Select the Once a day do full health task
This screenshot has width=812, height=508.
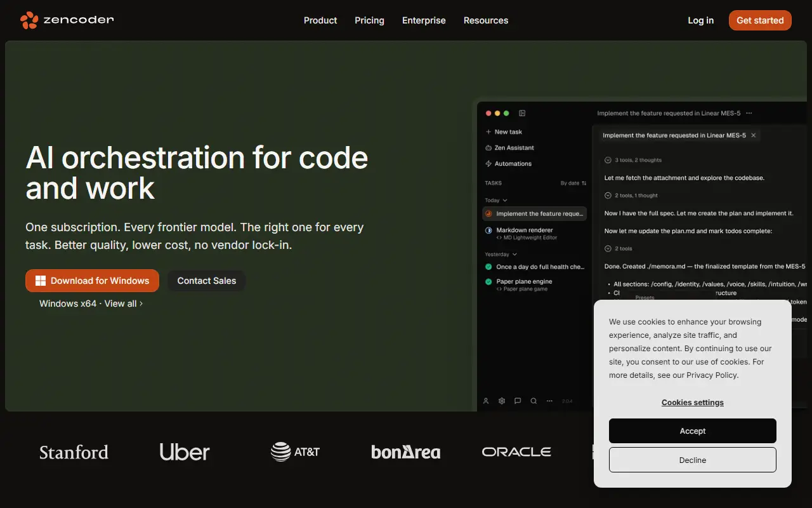coord(534,267)
